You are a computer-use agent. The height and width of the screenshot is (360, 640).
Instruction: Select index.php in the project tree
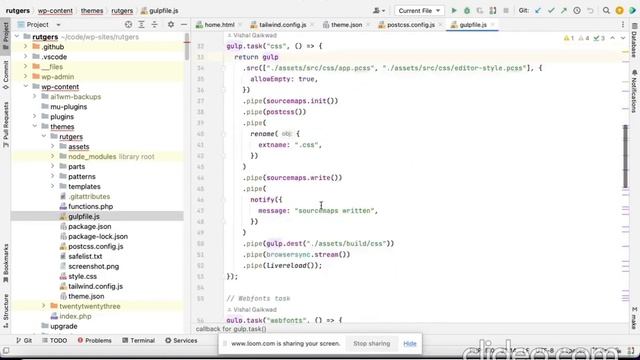[75, 316]
